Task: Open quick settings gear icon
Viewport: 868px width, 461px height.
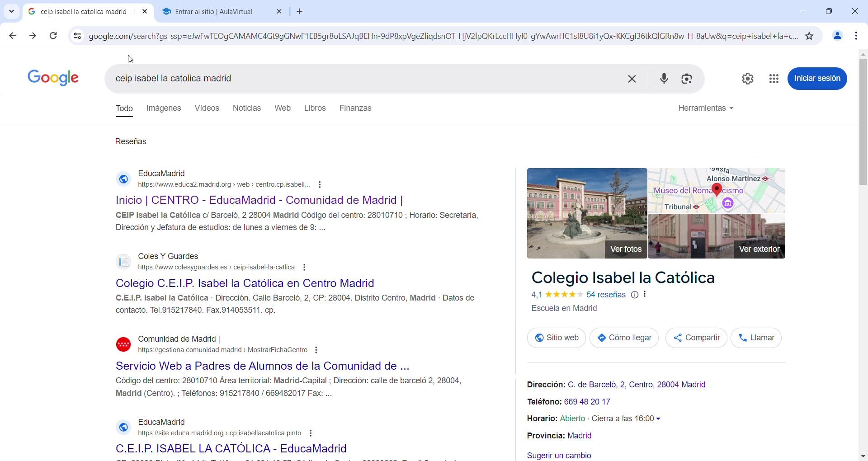Action: pos(748,79)
